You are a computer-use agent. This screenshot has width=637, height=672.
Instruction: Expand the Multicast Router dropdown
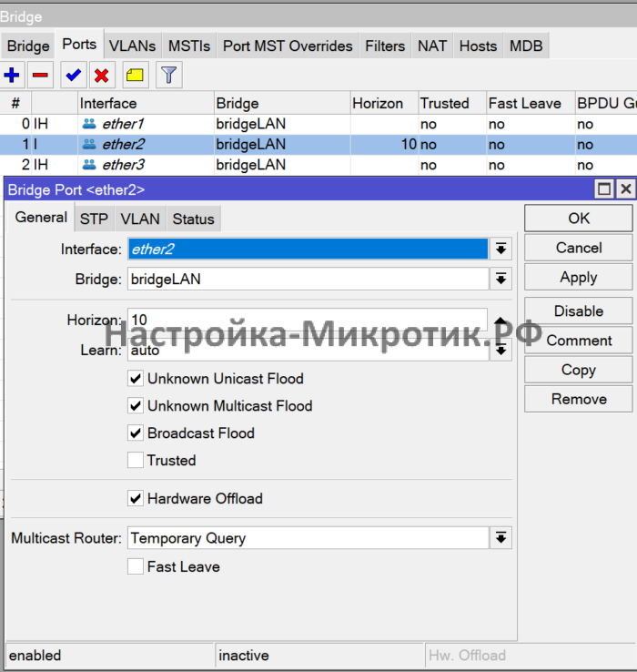(500, 538)
